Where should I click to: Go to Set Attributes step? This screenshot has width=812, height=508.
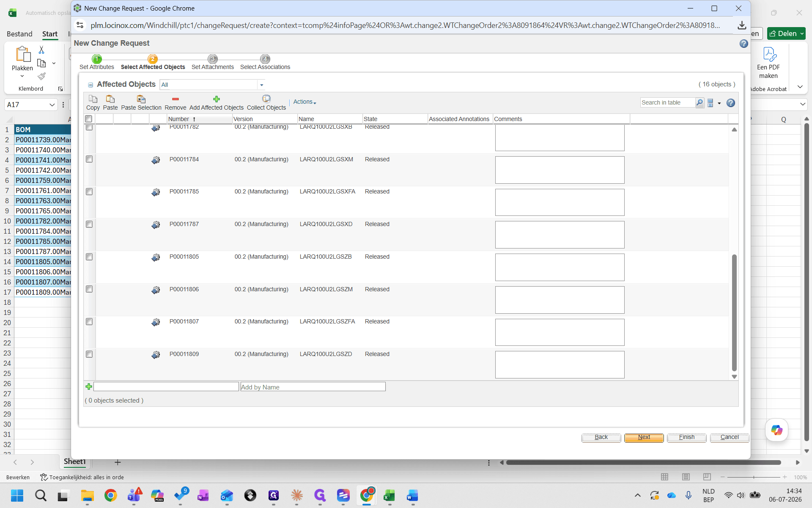click(x=97, y=63)
